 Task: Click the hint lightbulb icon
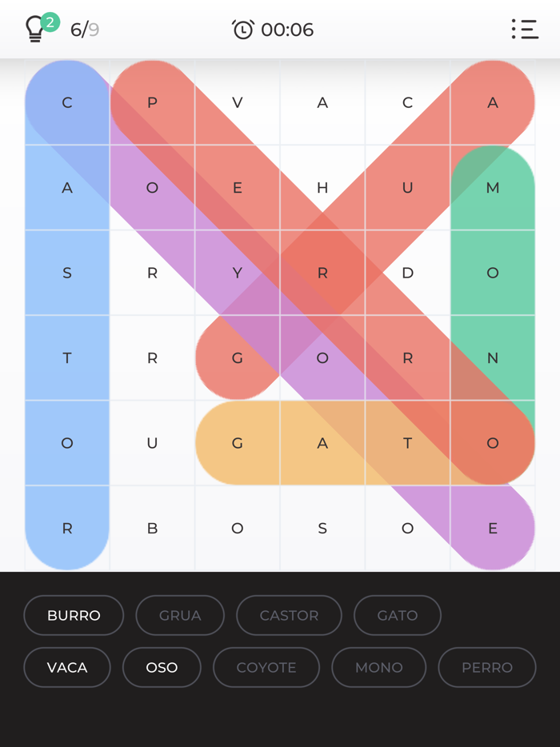point(34,29)
